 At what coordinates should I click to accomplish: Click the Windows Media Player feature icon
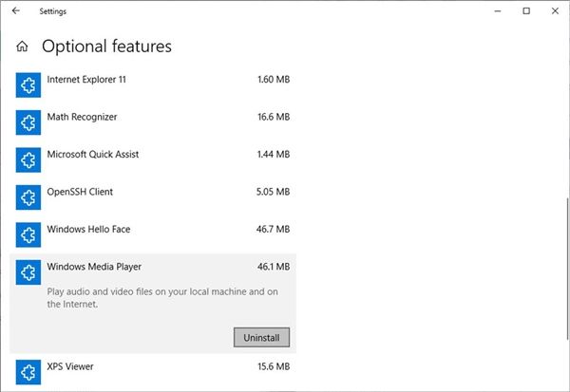[x=28, y=272]
